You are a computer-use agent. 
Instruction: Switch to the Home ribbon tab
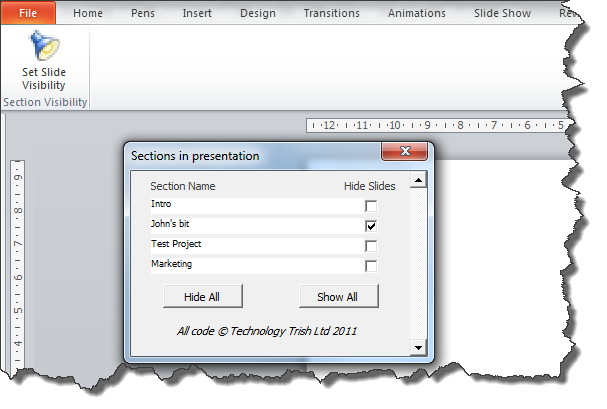point(88,13)
